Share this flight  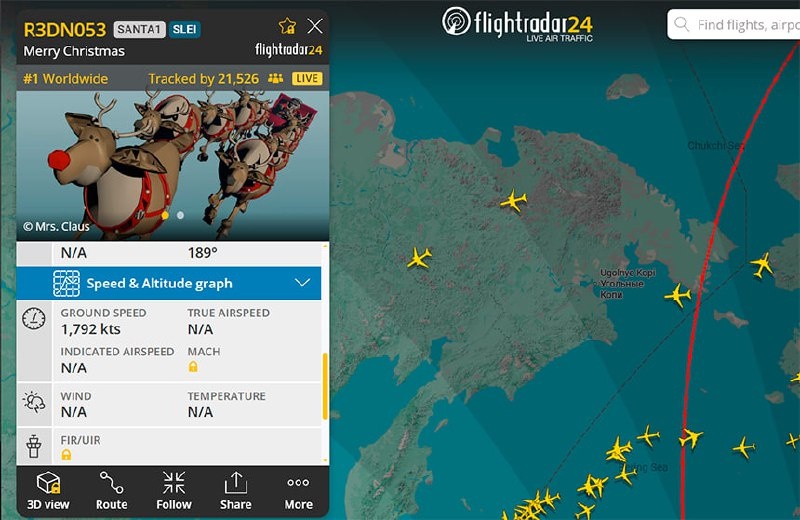coord(235,490)
